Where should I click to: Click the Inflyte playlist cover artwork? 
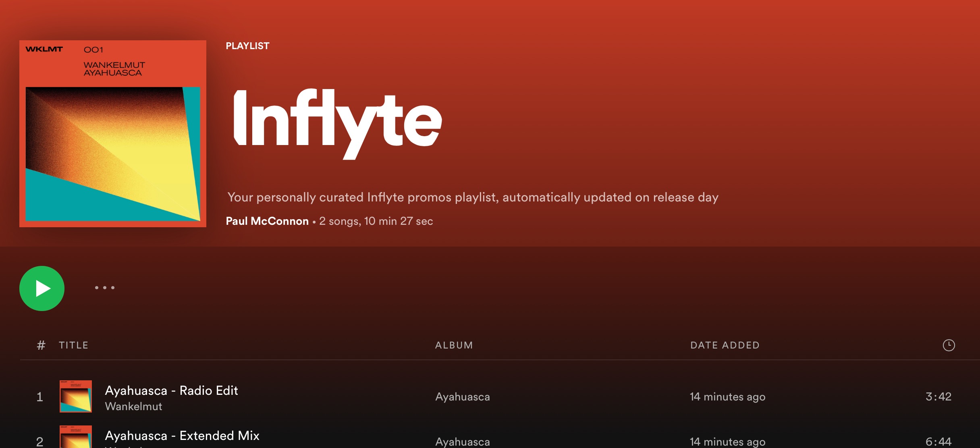(x=113, y=134)
